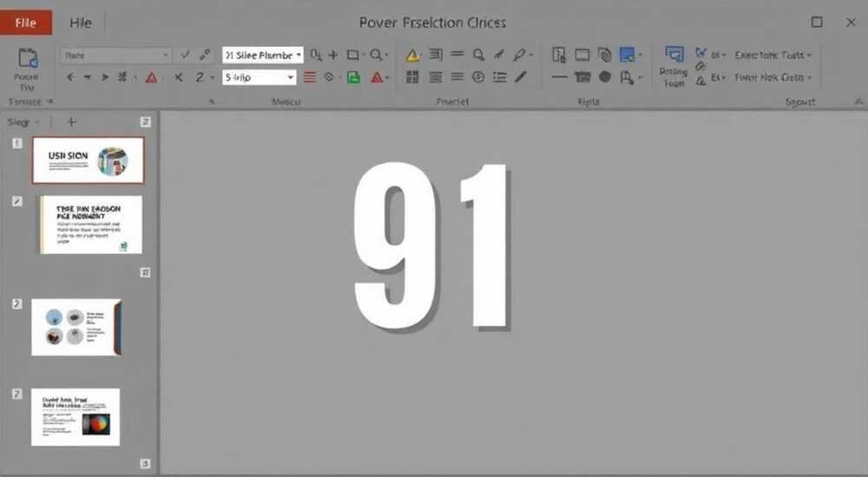Click the checkmark icon beside the font box
The width and height of the screenshot is (868, 477).
pyautogui.click(x=185, y=55)
